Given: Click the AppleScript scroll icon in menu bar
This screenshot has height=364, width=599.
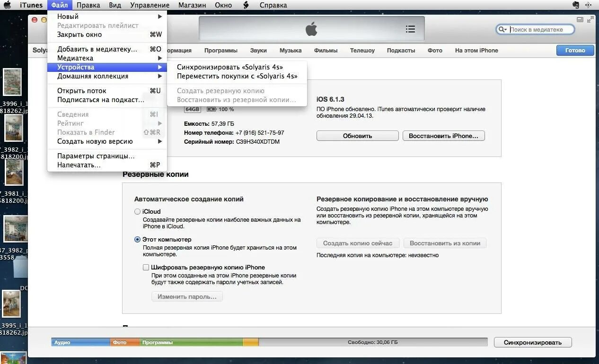Looking at the screenshot, I should click(246, 5).
